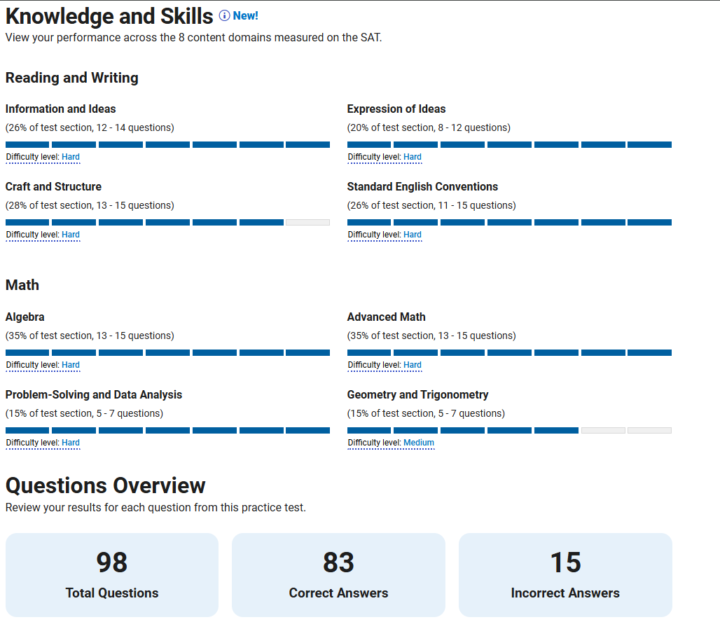Click the New! badge next to the heading
Viewport: 720px width, 629px height.
246,16
